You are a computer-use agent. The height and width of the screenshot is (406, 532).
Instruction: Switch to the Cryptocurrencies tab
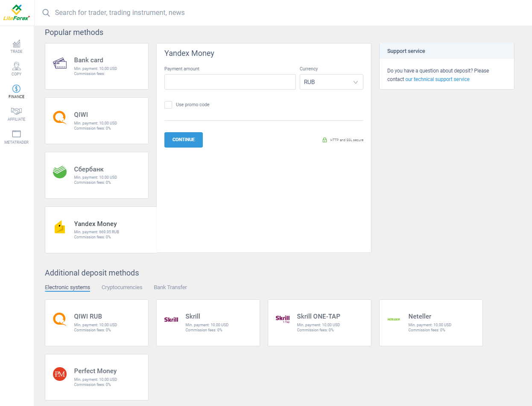point(122,287)
